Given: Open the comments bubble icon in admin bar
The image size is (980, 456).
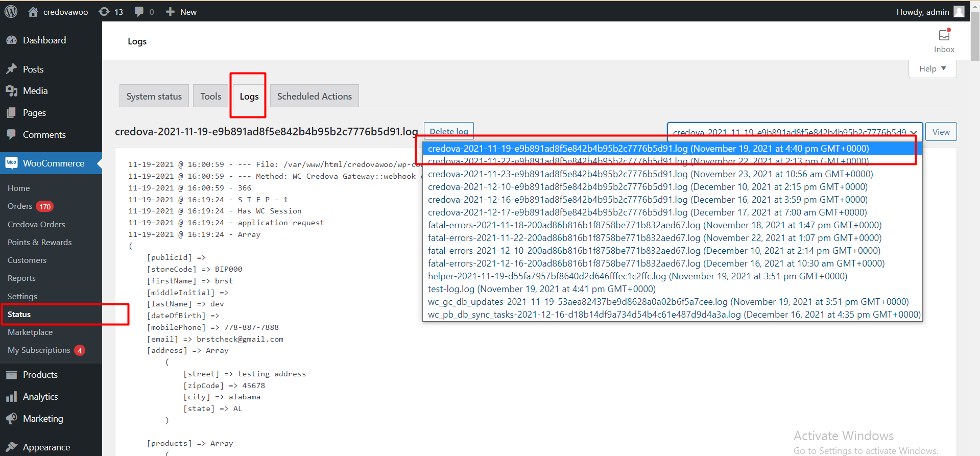Looking at the screenshot, I should click(139, 11).
